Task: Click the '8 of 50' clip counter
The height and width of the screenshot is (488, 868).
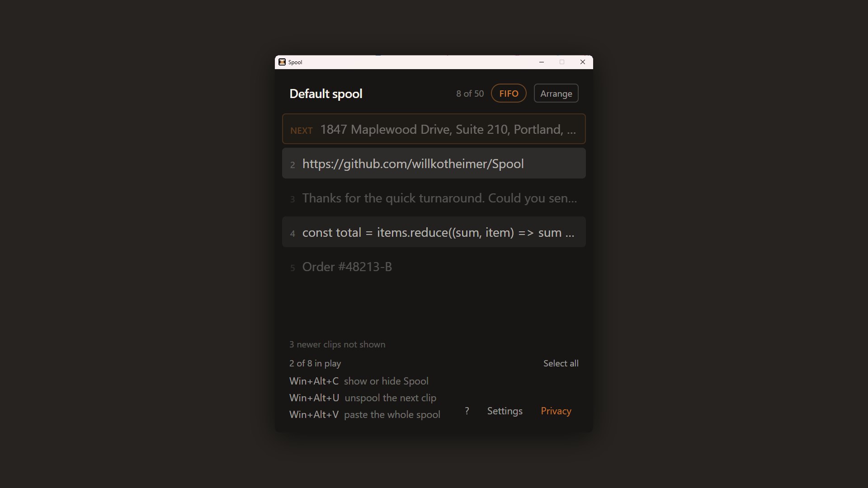Action: tap(470, 94)
